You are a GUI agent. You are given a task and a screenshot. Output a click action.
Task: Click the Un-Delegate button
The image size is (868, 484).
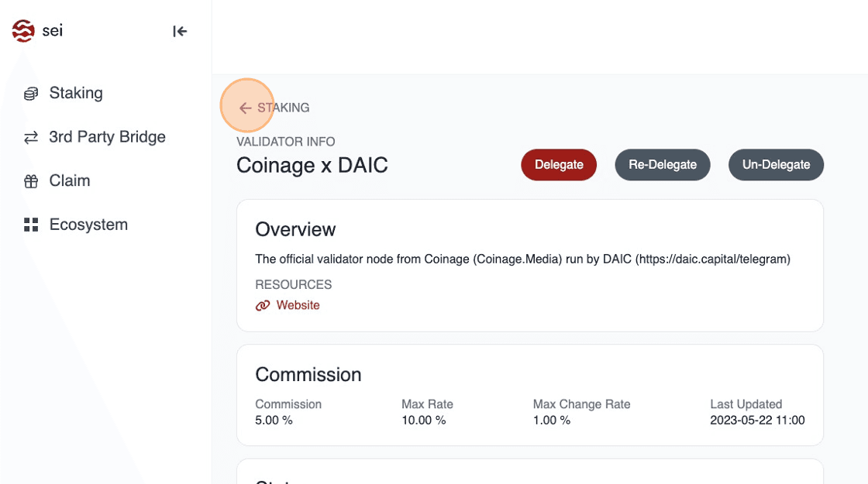[x=776, y=165]
